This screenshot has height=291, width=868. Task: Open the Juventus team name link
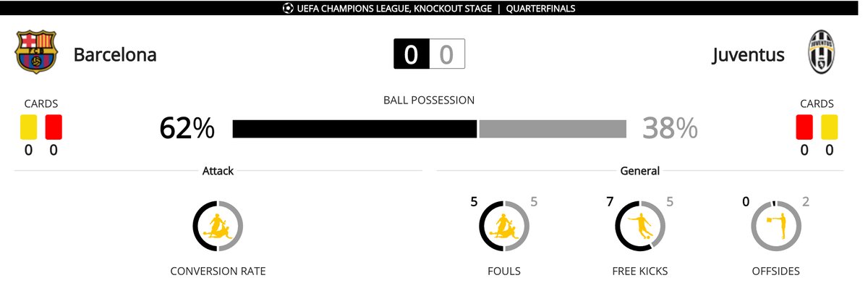point(748,55)
